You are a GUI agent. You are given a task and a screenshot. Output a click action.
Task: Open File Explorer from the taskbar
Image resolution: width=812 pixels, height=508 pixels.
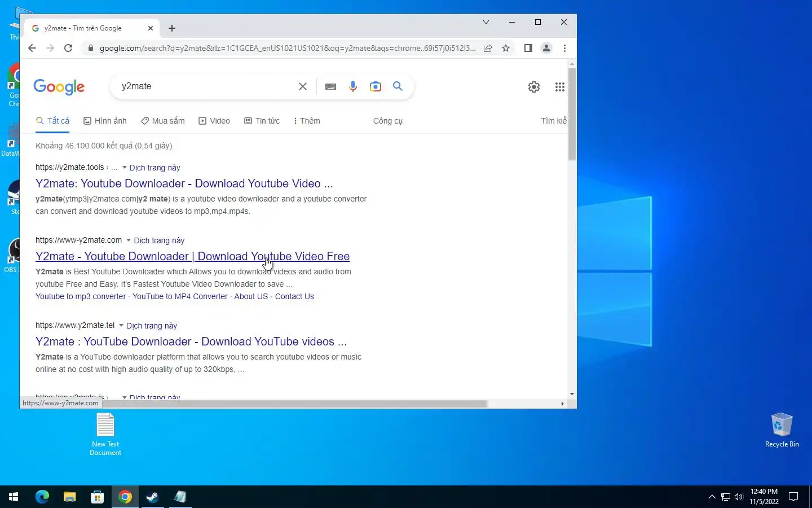click(x=69, y=497)
